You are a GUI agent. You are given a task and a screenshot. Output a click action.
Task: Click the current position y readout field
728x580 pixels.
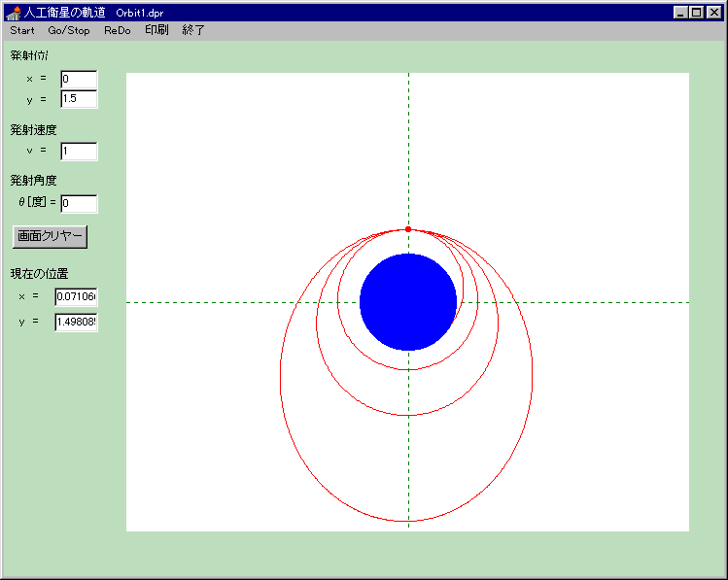click(x=76, y=322)
